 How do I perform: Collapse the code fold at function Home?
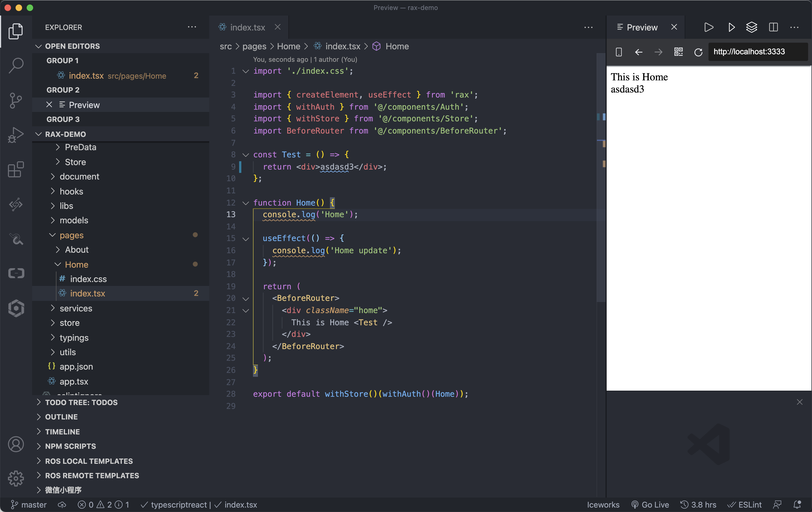245,203
